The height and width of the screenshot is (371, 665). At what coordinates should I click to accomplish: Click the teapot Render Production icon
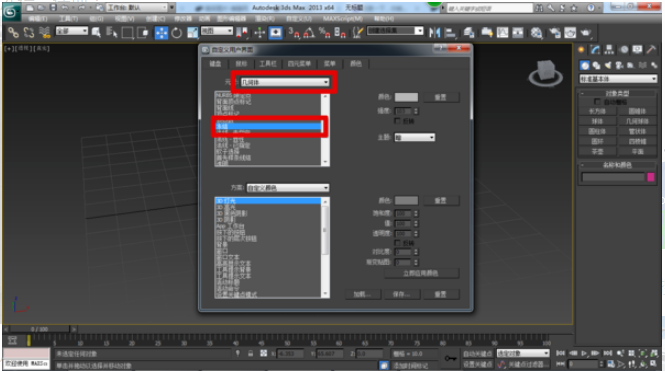586,32
